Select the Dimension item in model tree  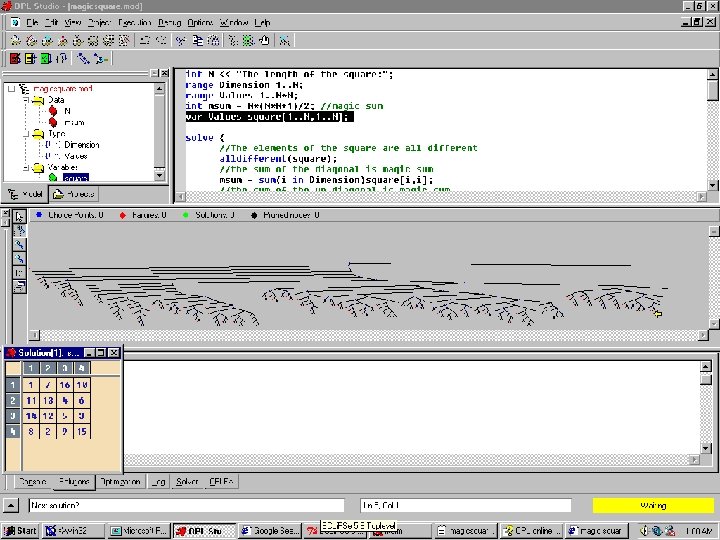[x=82, y=144]
